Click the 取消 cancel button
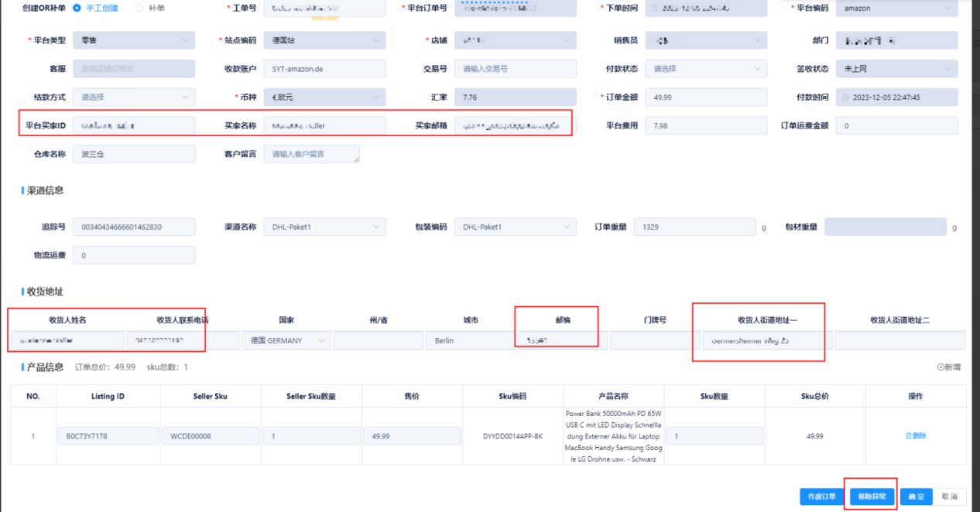Viewport: 980px width, 512px height. pos(949,496)
